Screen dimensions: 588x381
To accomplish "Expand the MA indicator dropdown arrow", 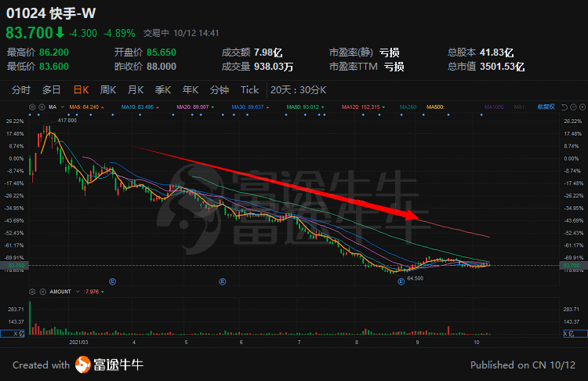I will click(62, 107).
